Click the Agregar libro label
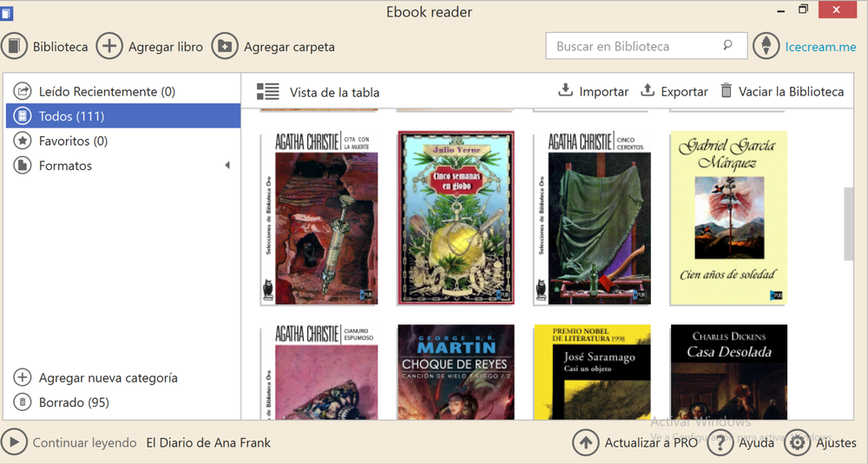 point(166,47)
